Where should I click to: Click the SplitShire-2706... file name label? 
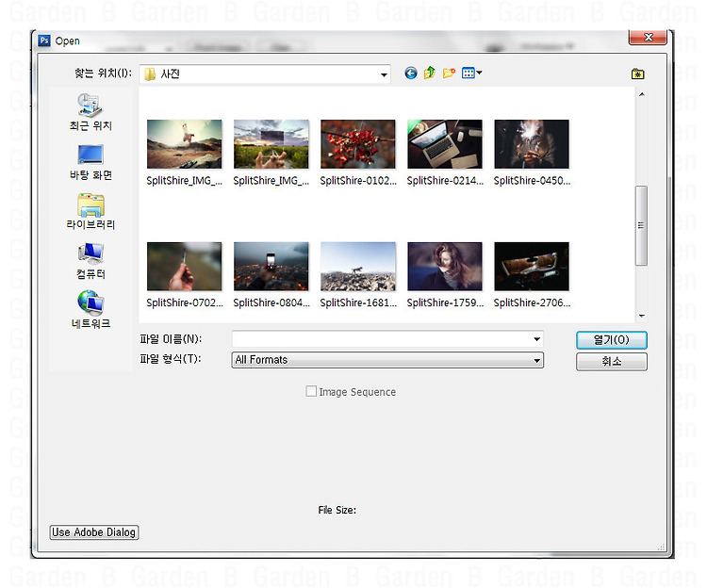click(x=532, y=302)
